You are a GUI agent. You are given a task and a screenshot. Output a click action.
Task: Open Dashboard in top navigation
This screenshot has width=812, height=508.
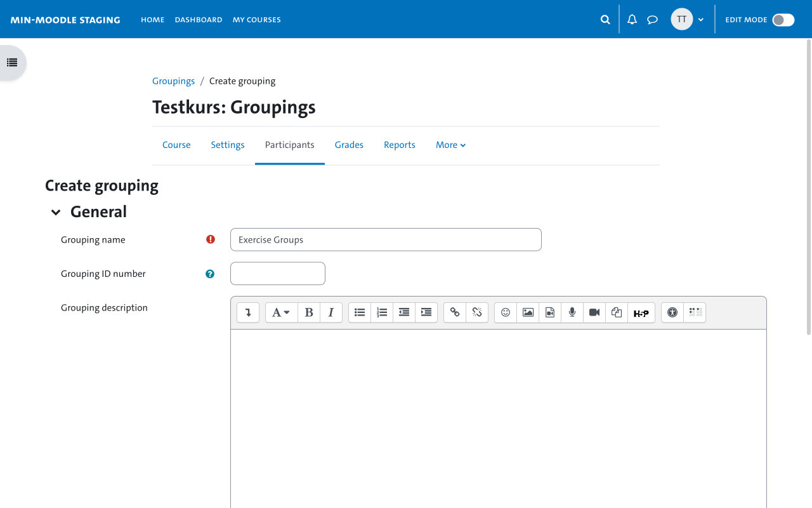199,20
